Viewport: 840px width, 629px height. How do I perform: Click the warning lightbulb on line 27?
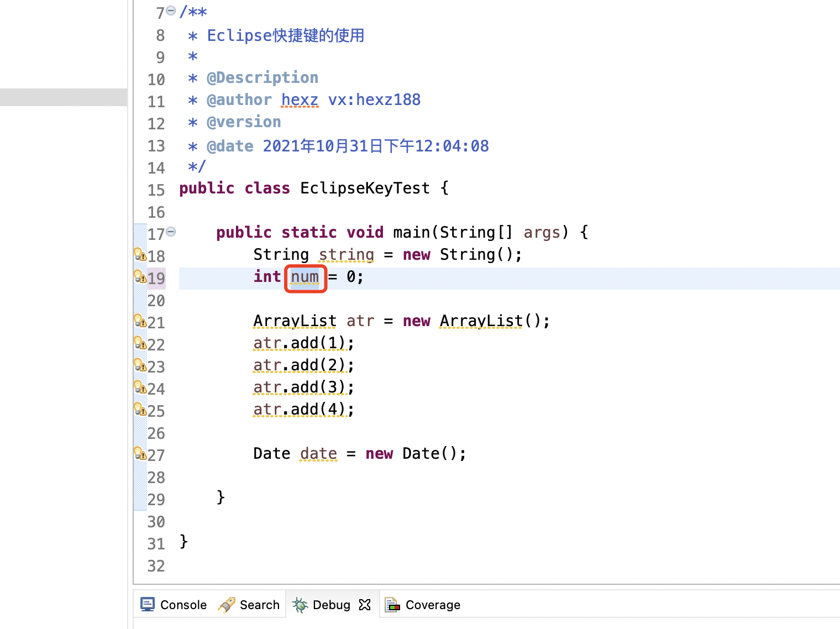140,453
